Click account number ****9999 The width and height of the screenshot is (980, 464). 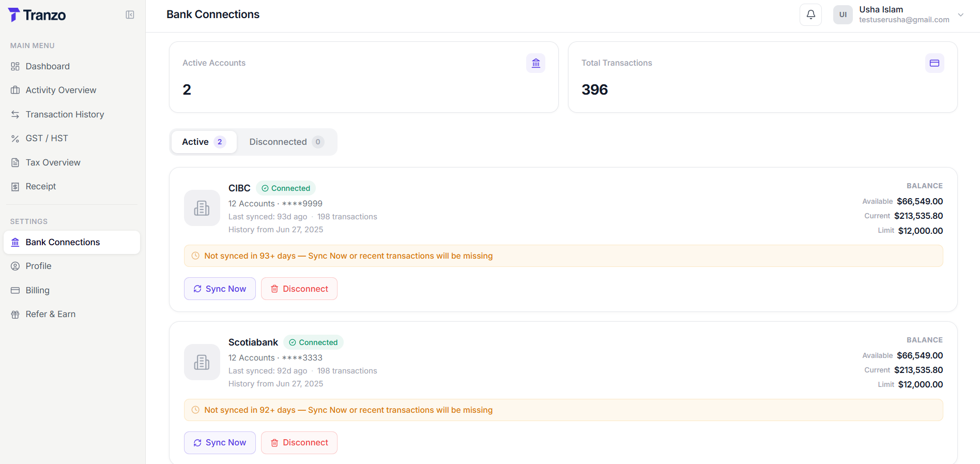coord(302,204)
